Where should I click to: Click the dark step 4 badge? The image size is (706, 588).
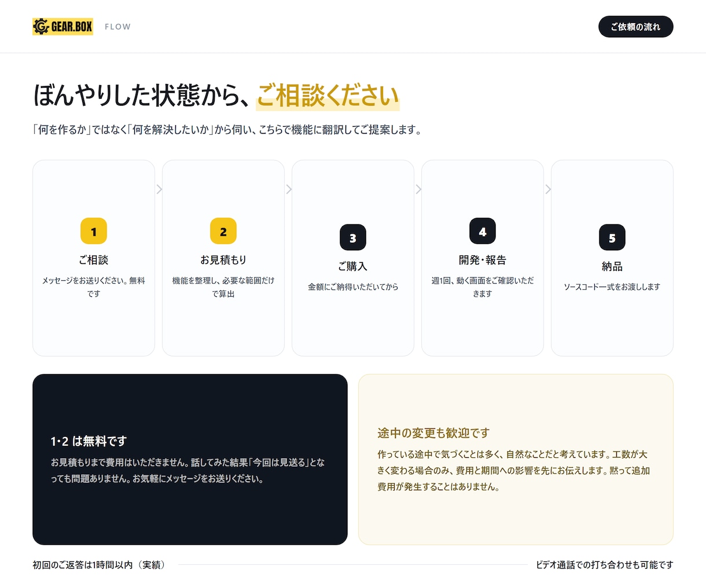click(x=483, y=231)
